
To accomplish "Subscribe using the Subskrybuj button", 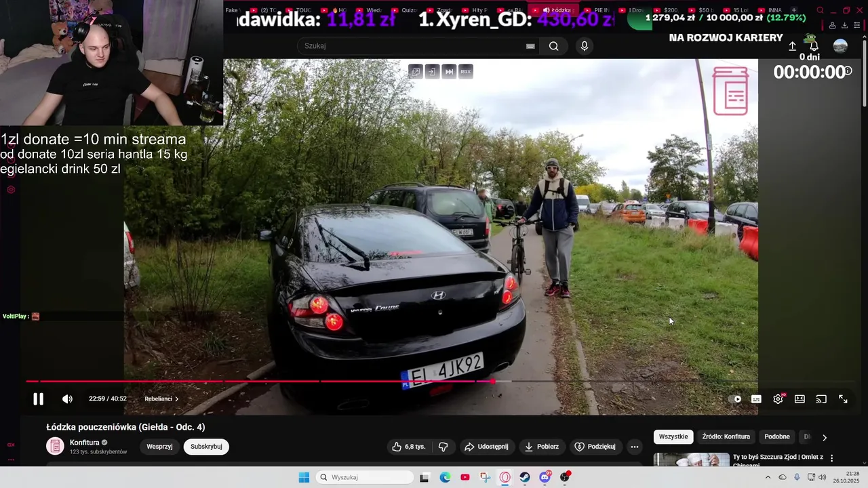I will [x=206, y=447].
